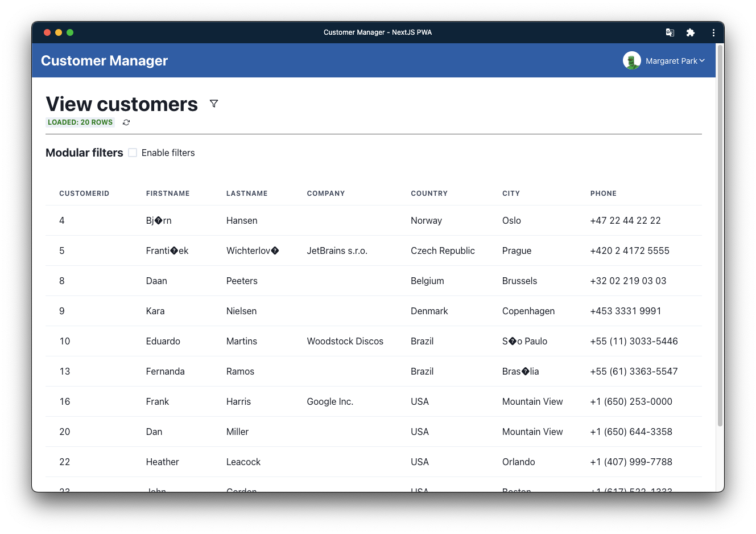This screenshot has height=534, width=756.
Task: Select the Woodstock Discos company cell
Action: pyautogui.click(x=345, y=341)
